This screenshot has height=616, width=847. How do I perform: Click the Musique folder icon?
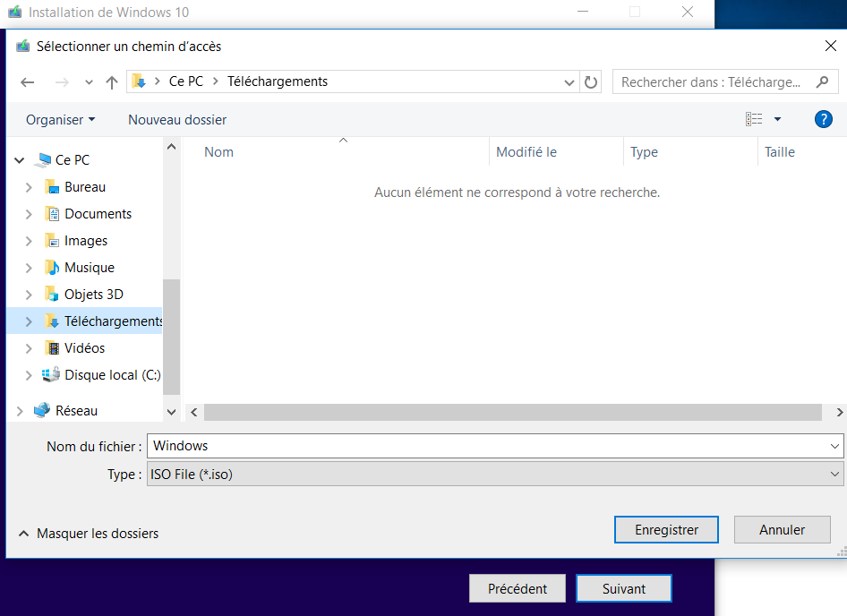tap(53, 268)
